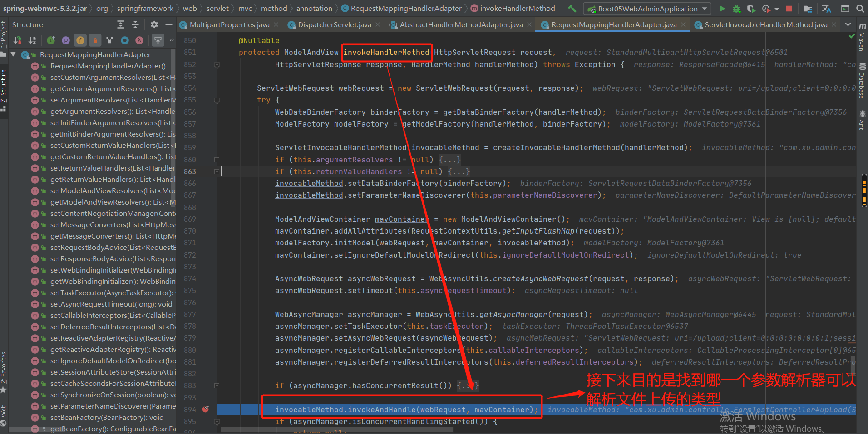Viewport: 868px width, 434px height.
Task: Toggle Show non-public lock icon
Action: [95, 40]
